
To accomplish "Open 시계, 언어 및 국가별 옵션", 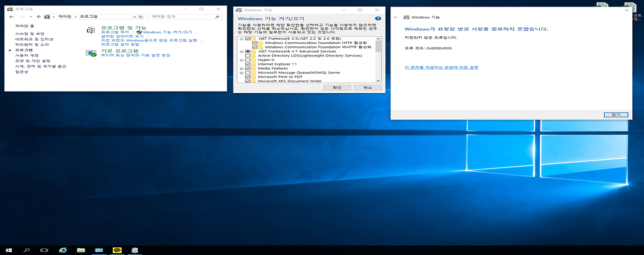I will [41, 67].
